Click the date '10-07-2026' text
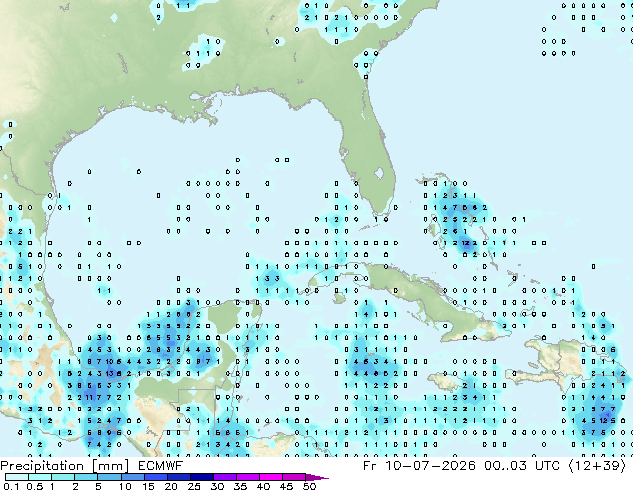The width and height of the screenshot is (634, 490). point(431,466)
